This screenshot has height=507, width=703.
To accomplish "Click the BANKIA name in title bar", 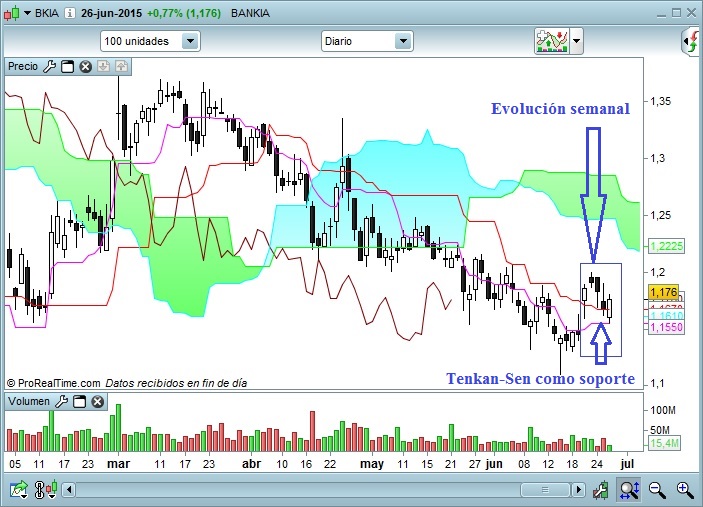I will (x=250, y=13).
